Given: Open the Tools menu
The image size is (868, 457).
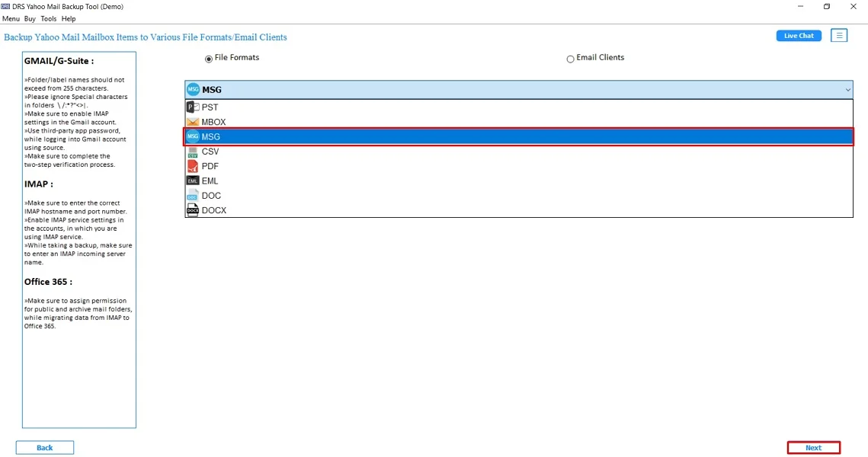Looking at the screenshot, I should [x=48, y=18].
